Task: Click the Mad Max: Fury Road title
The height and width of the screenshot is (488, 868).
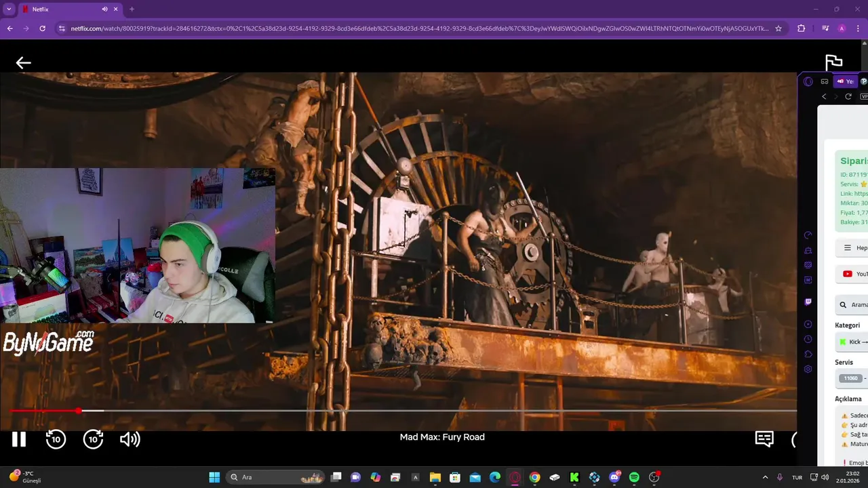Action: point(442,437)
